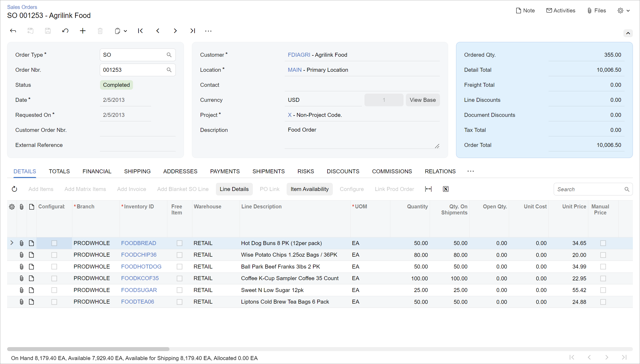Click the Fit to Screen columns icon
640x364 pixels.
tap(428, 189)
